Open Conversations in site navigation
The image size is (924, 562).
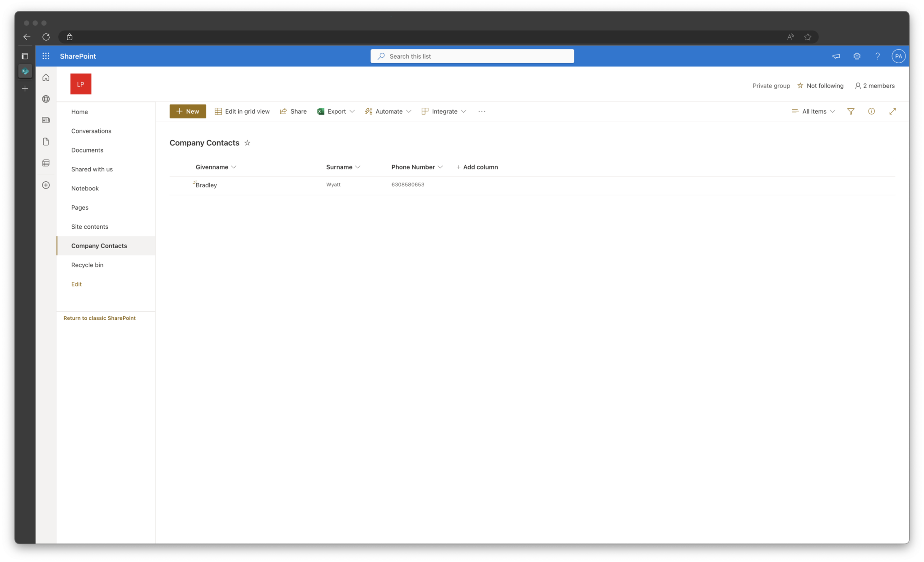[x=91, y=131]
